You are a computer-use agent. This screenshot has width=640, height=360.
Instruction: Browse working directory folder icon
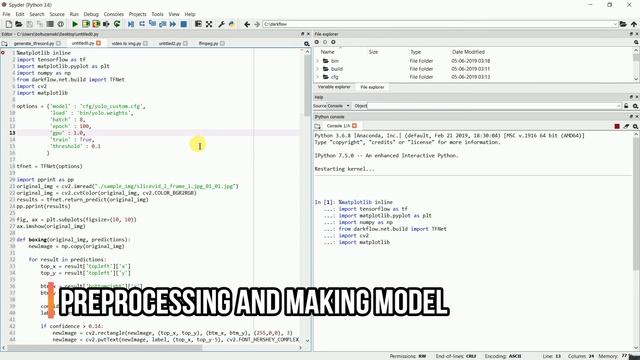pyautogui.click(x=623, y=24)
